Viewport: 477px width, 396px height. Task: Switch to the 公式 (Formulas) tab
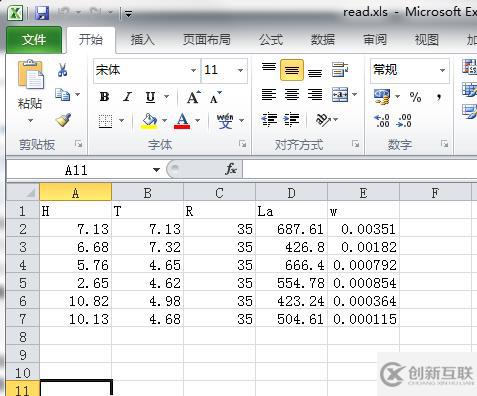tap(271, 40)
